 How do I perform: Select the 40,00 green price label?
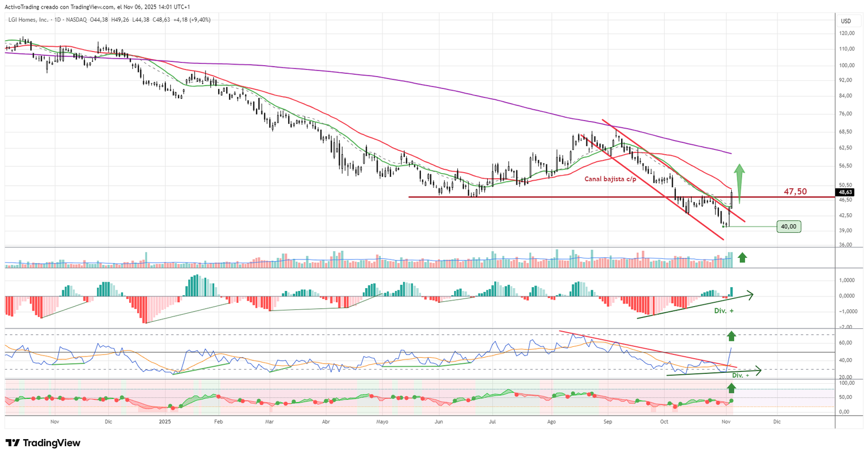[x=788, y=226]
